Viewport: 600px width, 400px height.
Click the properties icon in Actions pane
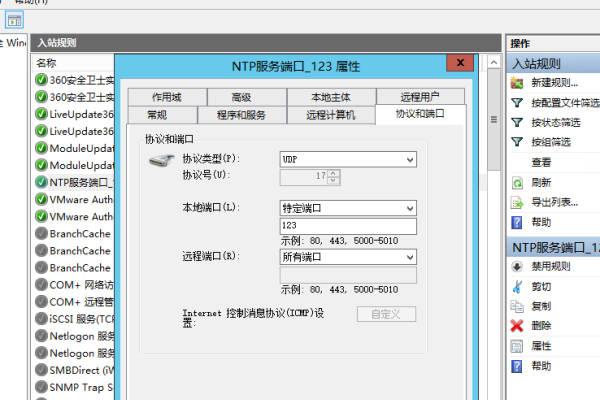pos(517,346)
